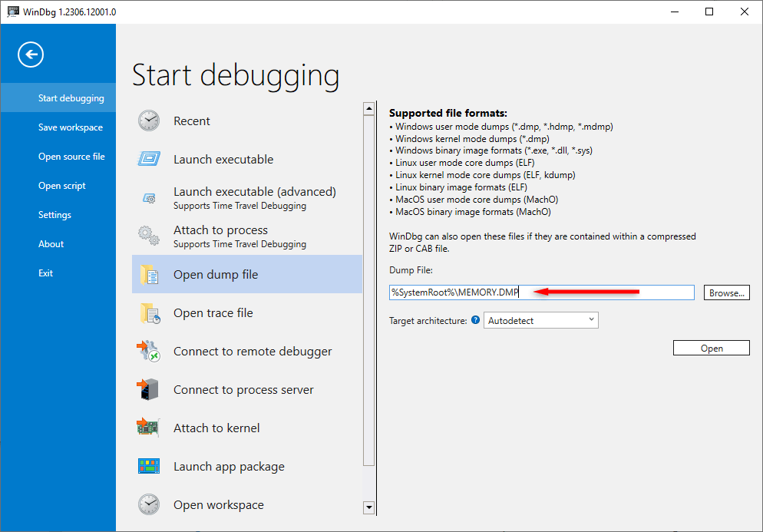This screenshot has width=763, height=532.
Task: Select the Open trace file label
Action: pyautogui.click(x=213, y=313)
